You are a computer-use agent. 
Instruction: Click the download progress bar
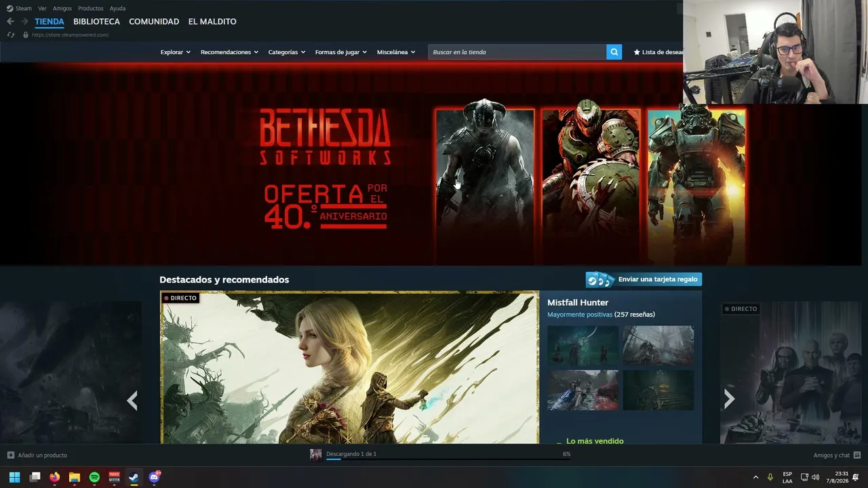pyautogui.click(x=448, y=460)
